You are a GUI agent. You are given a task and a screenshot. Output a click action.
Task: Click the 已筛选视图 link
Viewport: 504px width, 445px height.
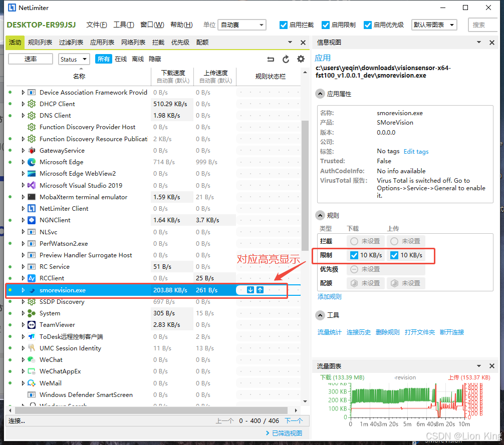(x=287, y=433)
